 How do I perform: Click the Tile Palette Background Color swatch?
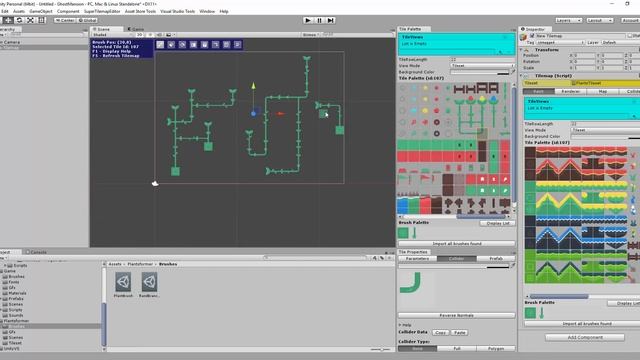click(480, 72)
